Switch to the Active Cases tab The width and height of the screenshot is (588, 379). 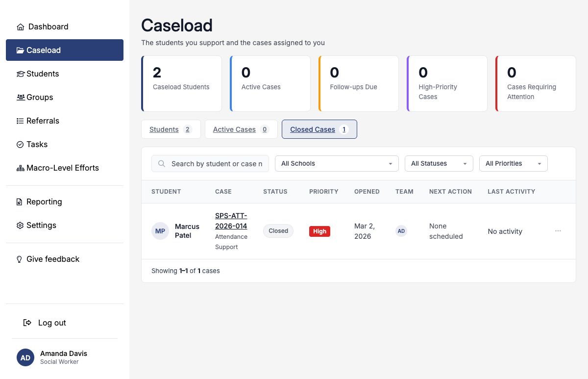(x=241, y=129)
